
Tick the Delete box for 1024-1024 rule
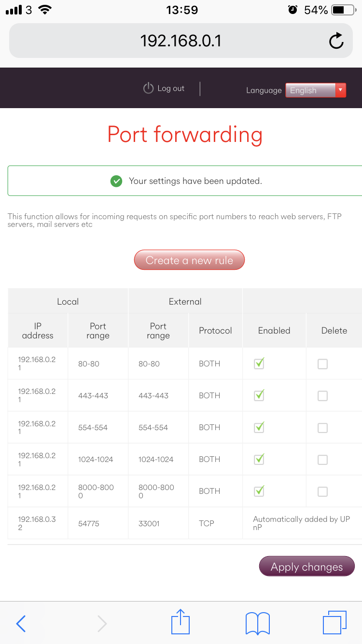click(x=322, y=460)
